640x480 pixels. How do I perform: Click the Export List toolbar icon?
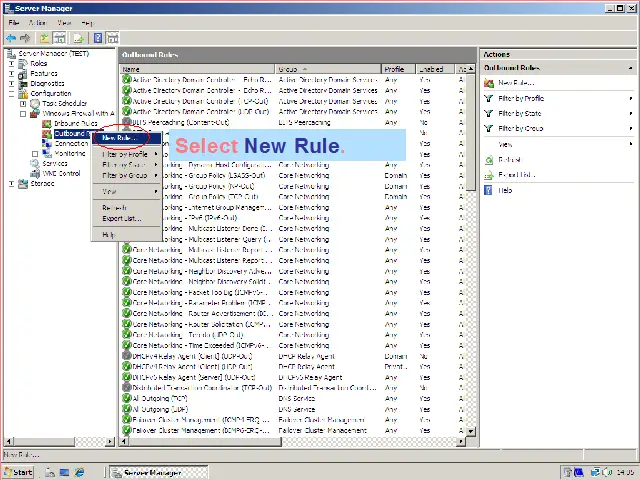[78, 38]
